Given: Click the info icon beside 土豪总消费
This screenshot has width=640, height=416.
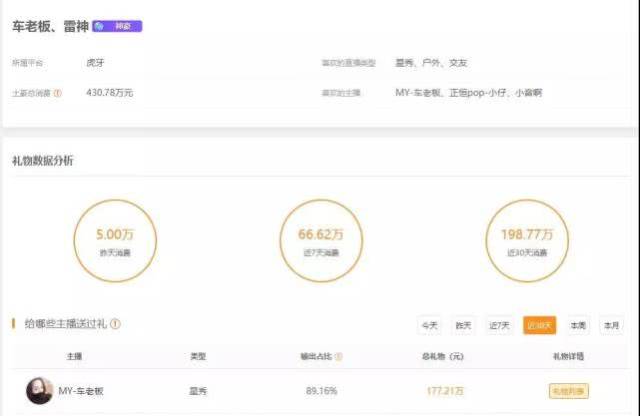Looking at the screenshot, I should coord(58,93).
